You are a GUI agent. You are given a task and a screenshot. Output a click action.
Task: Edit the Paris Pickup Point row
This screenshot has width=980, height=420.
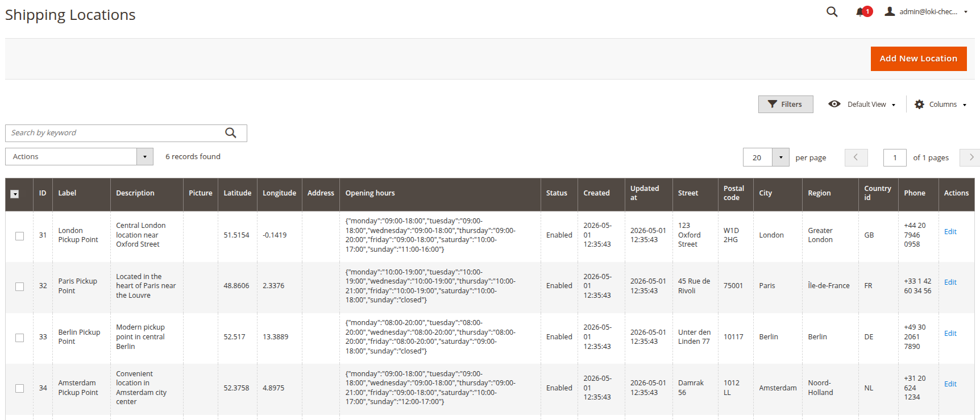(950, 282)
